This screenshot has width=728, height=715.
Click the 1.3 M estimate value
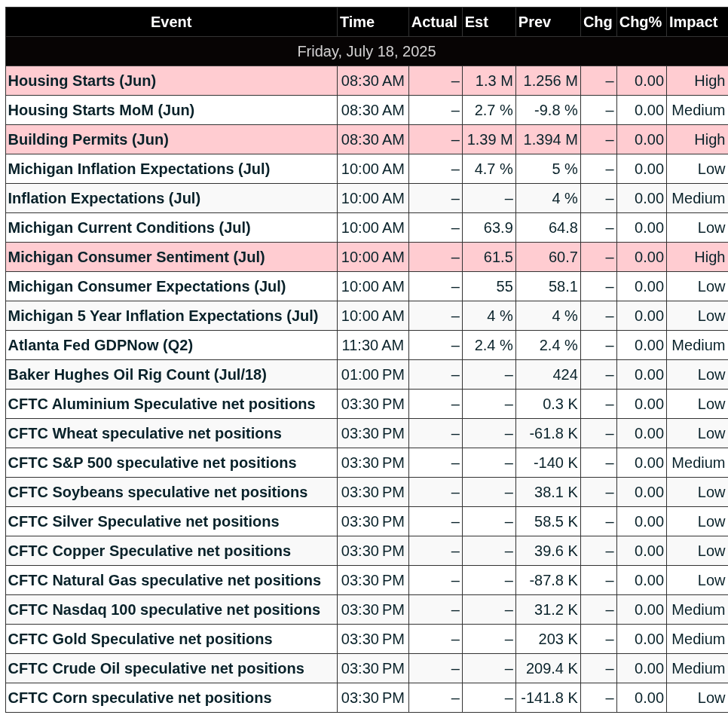coord(494,81)
